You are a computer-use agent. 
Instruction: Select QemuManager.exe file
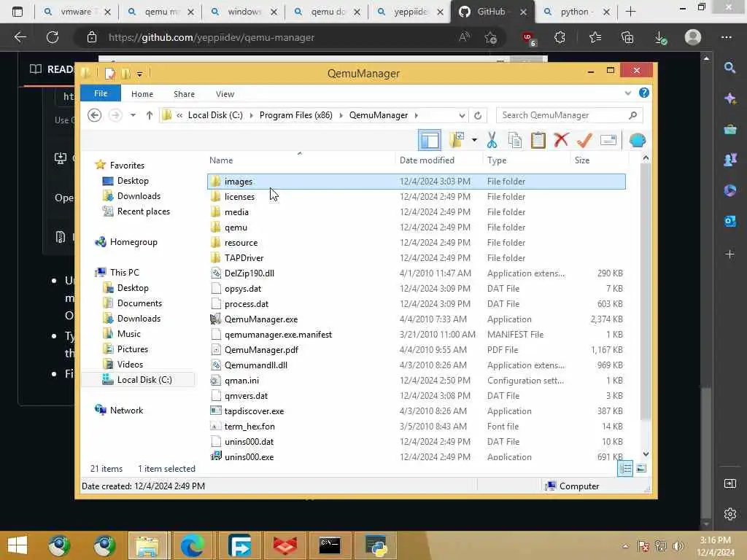coord(417,319)
